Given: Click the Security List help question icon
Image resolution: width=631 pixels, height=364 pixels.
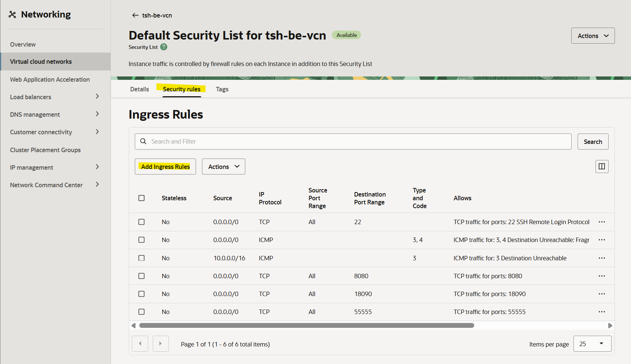Looking at the screenshot, I should (x=164, y=47).
